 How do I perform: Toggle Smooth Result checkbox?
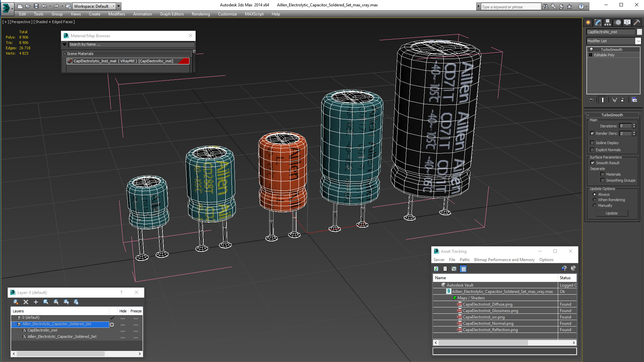(x=592, y=163)
